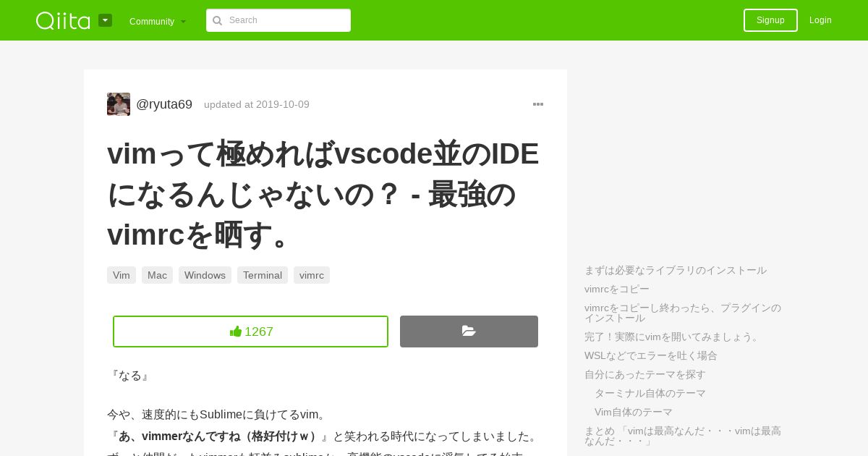868x456 pixels.
Task: Open the @ryuta69 author profile link
Action: (164, 104)
